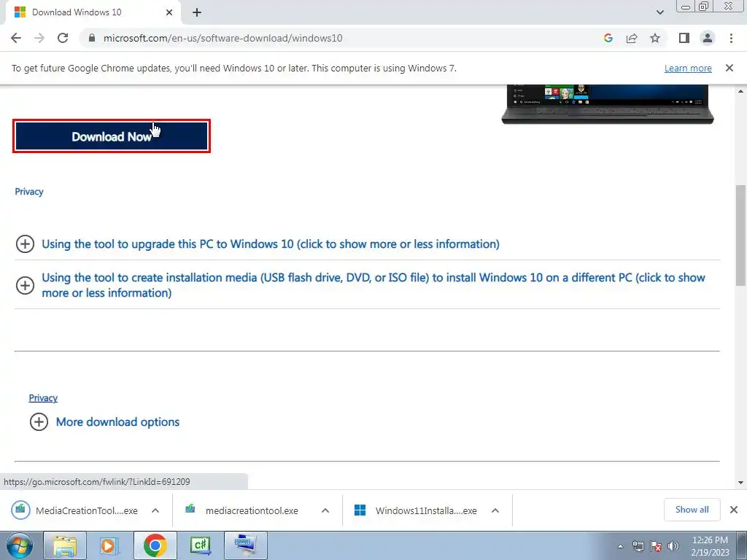Screen dimensions: 747x560
Task: Show hidden system tray icons
Action: (x=620, y=546)
